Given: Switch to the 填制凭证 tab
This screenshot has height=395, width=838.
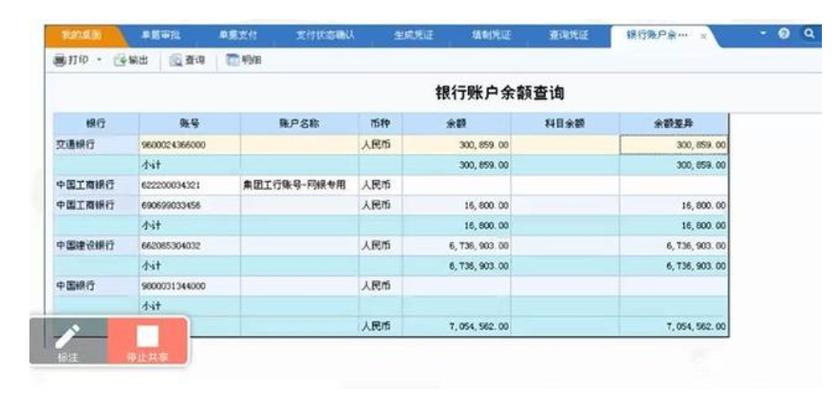Looking at the screenshot, I should click(491, 36).
